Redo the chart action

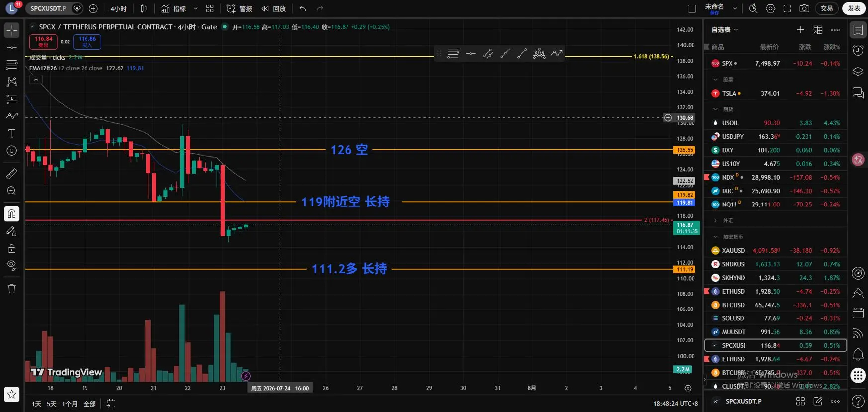pos(320,8)
